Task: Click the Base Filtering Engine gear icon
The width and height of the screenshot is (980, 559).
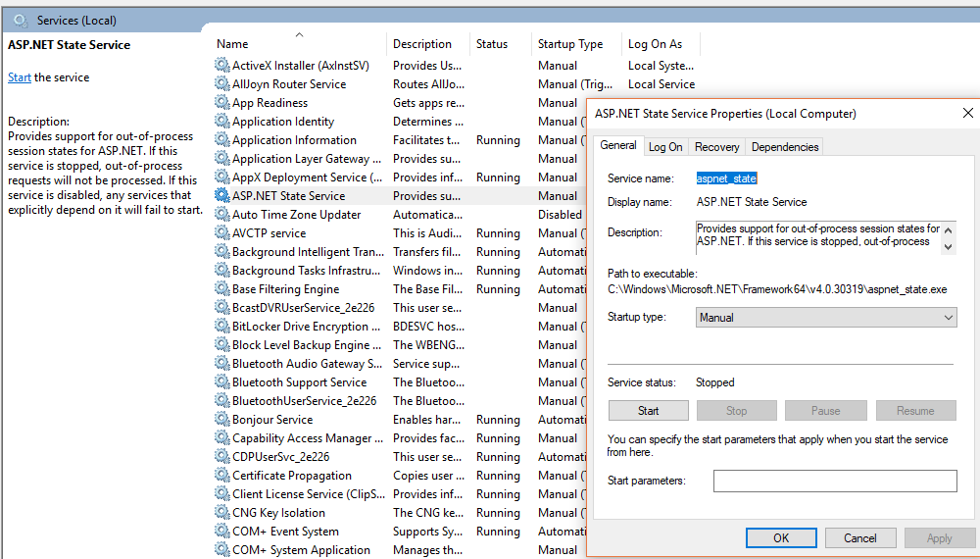Action: coord(221,289)
